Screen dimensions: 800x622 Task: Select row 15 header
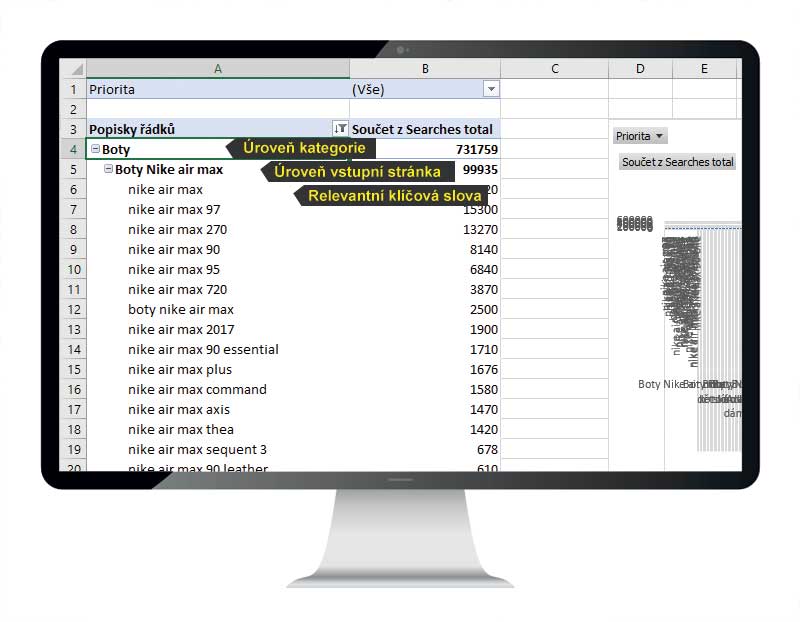click(x=73, y=369)
